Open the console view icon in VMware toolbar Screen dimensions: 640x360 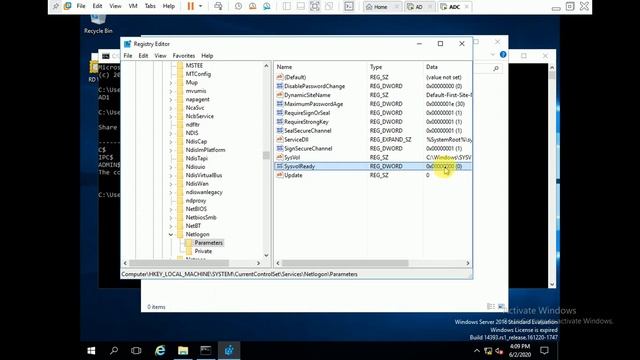(x=349, y=6)
